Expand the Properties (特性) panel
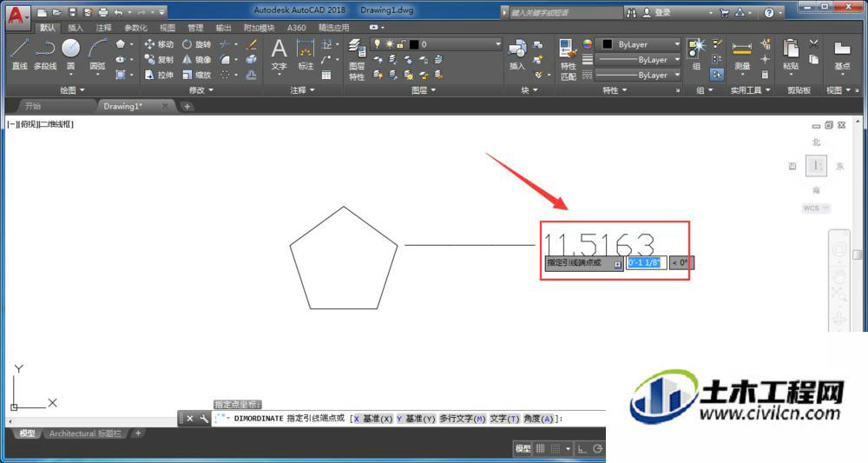Screen dimensions: 868x463 615,89
